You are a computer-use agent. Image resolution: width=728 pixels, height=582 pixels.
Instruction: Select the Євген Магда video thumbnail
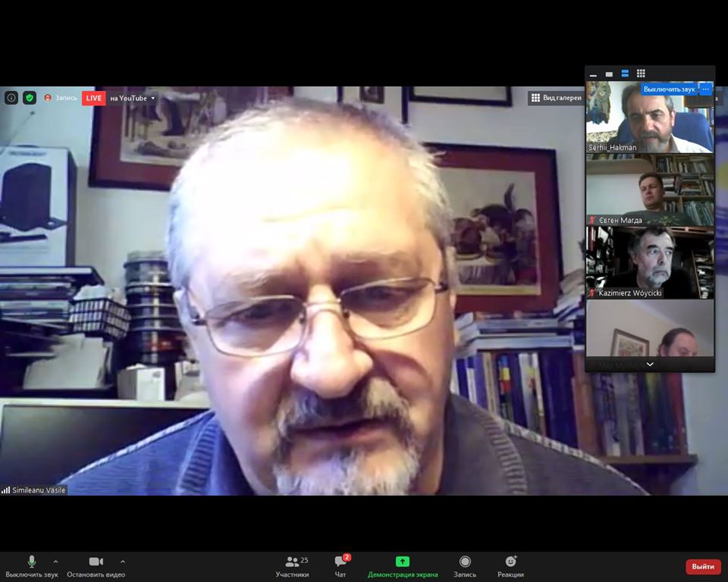tap(650, 189)
